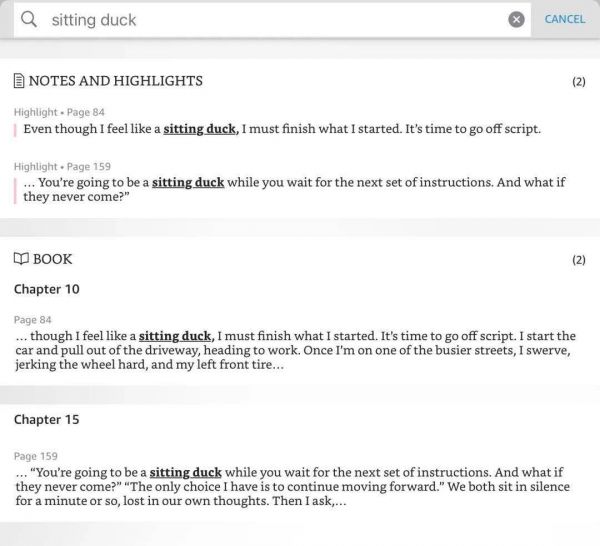Viewport: 600px width, 546px height.
Task: Open the Page 84 book result excerpt
Action: 295,350
